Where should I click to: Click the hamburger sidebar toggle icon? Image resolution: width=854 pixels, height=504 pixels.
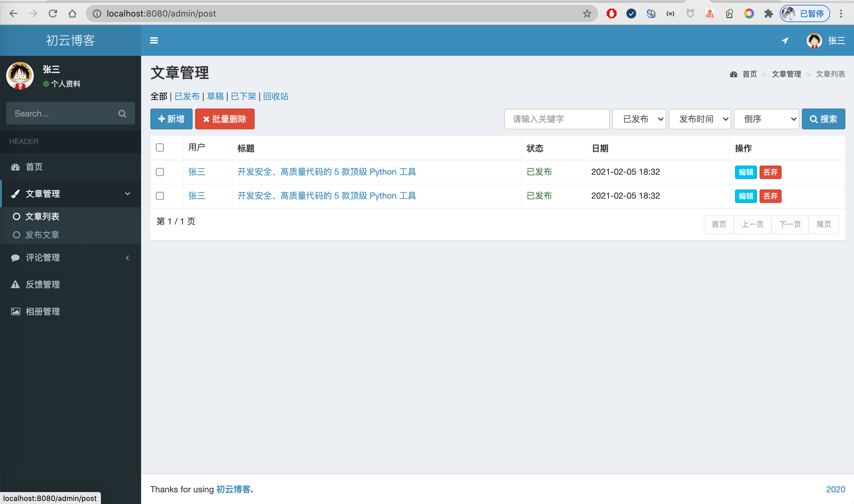coord(154,40)
